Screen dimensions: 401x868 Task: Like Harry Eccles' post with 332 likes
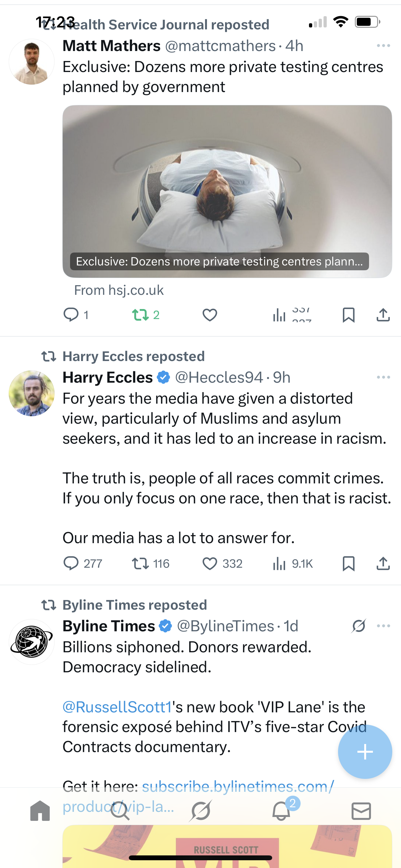point(210,563)
